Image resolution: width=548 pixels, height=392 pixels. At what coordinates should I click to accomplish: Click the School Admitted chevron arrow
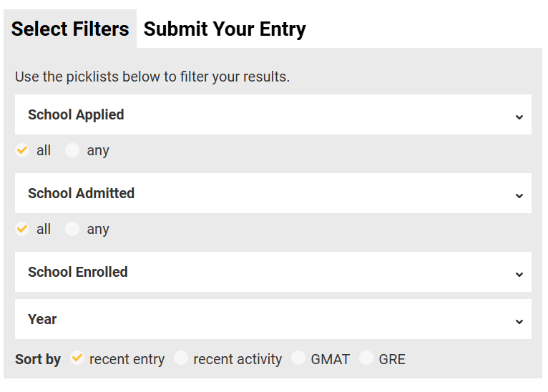(x=519, y=195)
